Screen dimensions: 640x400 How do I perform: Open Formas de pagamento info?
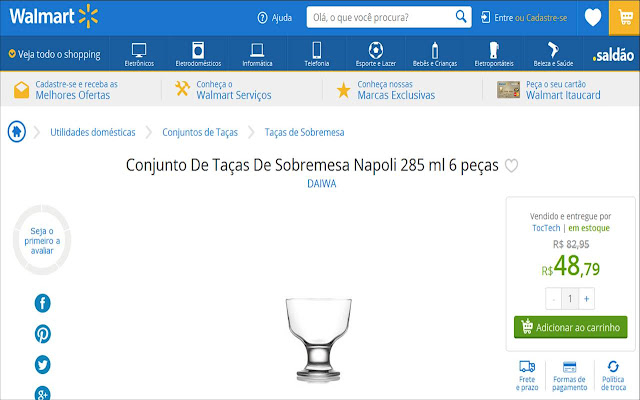click(569, 376)
